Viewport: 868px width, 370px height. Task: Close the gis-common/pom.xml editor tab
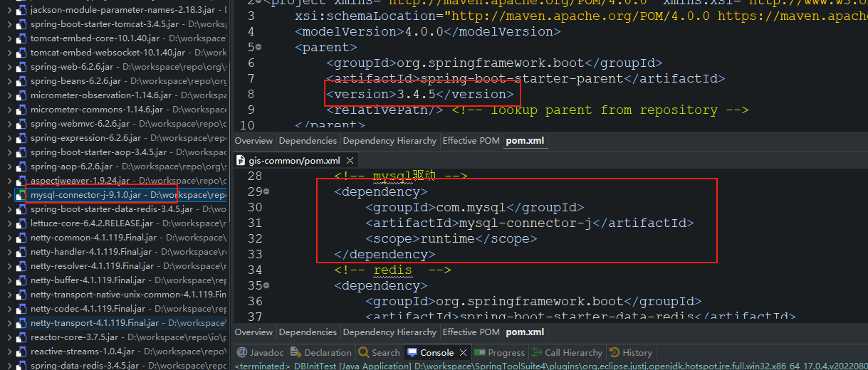(x=350, y=161)
